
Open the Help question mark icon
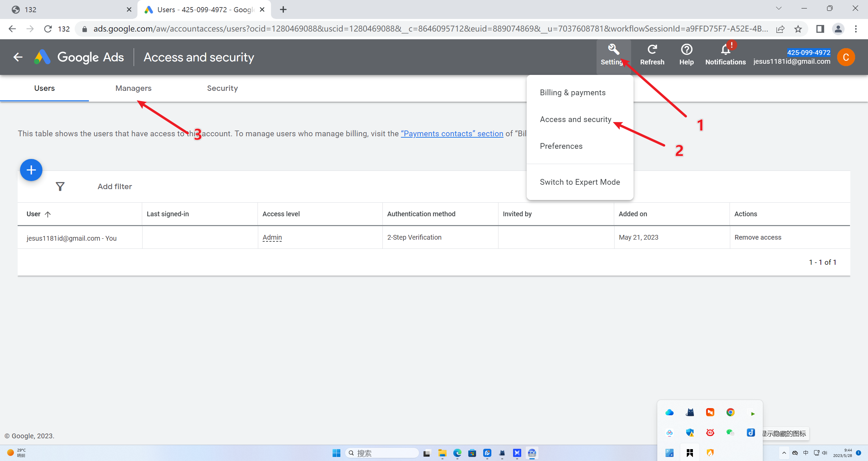coord(686,50)
